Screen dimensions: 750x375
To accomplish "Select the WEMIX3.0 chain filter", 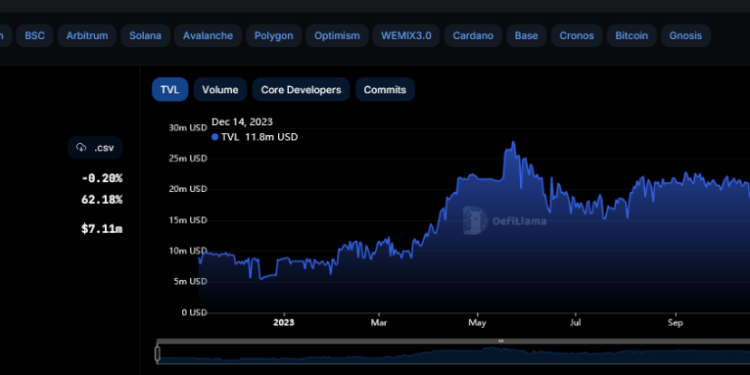I will point(406,35).
